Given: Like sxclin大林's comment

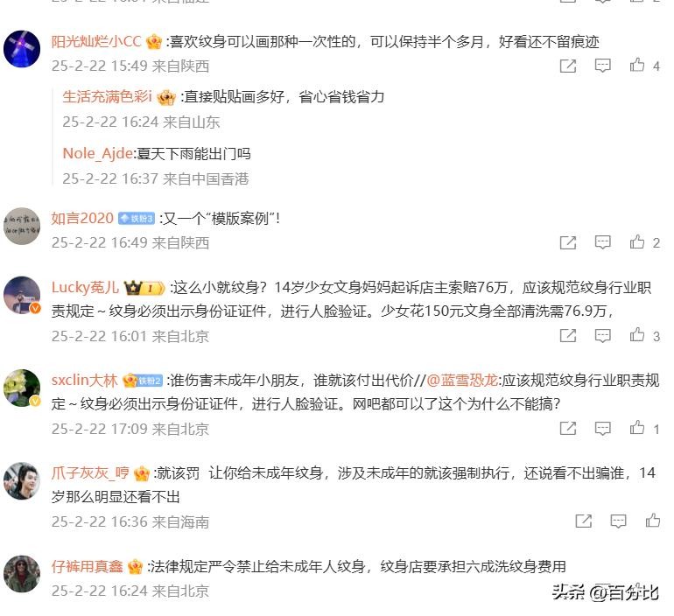Looking at the screenshot, I should 637,427.
